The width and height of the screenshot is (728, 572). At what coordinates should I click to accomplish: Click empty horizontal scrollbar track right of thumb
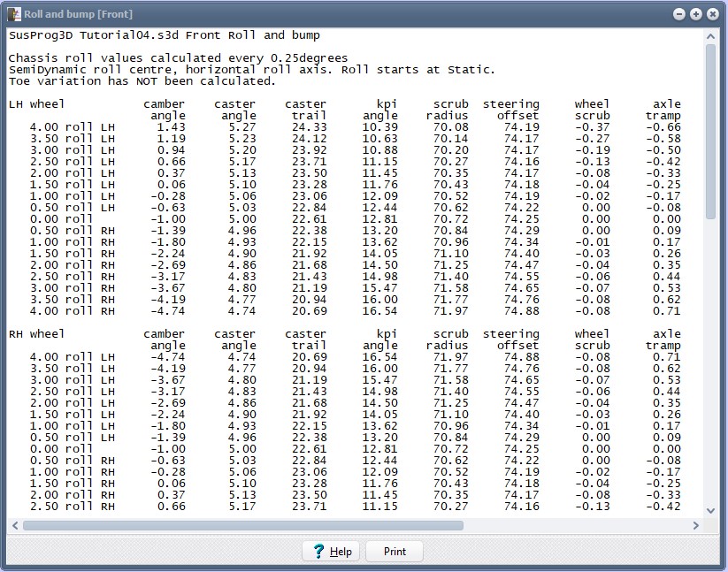pos(575,525)
